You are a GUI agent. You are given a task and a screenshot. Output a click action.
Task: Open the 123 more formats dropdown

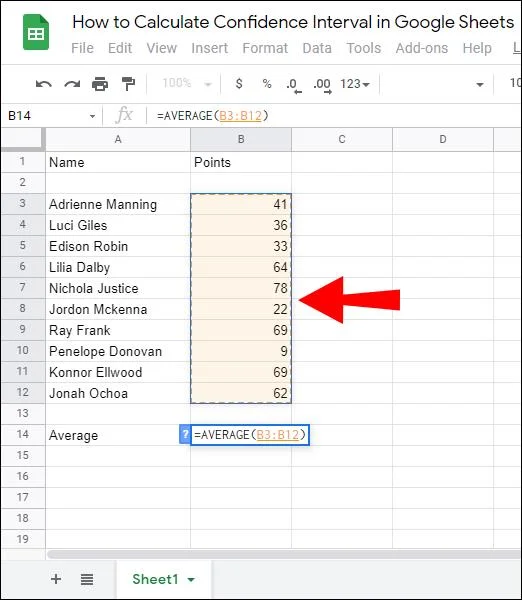355,83
